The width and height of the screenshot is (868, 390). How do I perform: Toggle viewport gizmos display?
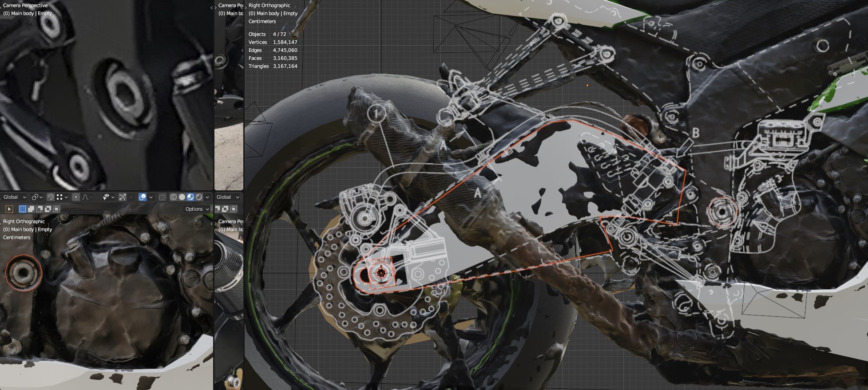click(x=123, y=197)
